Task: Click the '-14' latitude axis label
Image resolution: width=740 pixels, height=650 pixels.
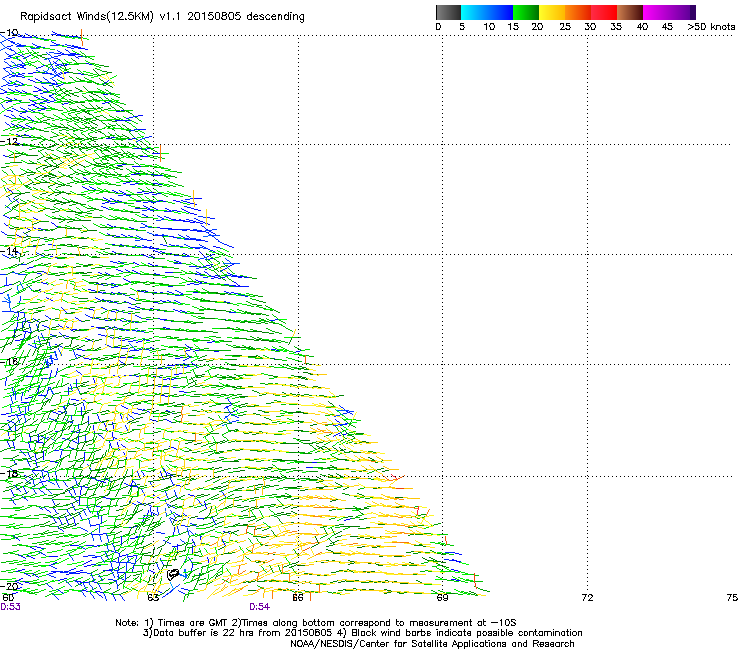Action: pos(9,251)
